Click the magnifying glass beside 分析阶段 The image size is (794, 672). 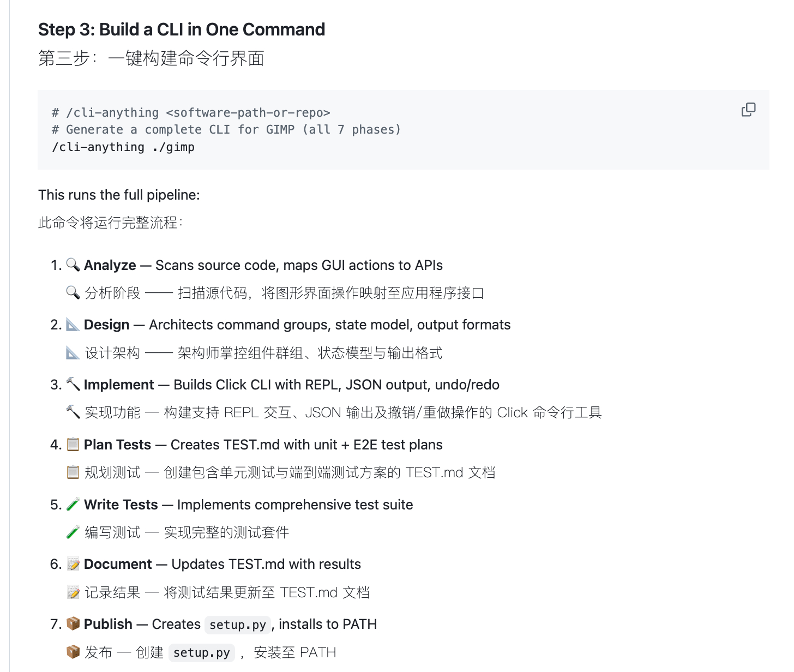[73, 292]
